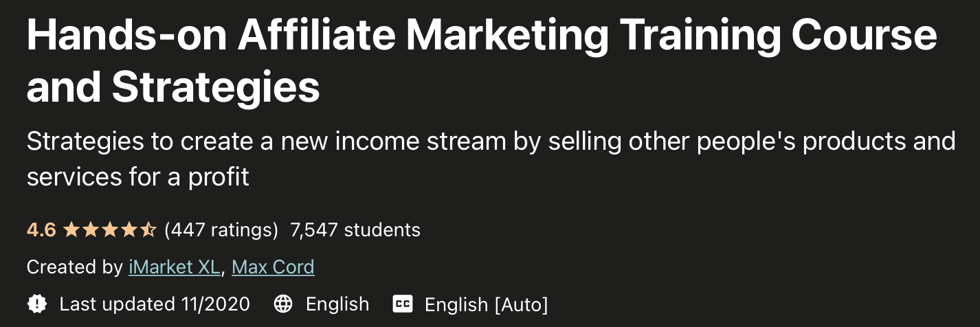The image size is (980, 327).
Task: Click the word Strategies in the title
Action: click(x=215, y=87)
